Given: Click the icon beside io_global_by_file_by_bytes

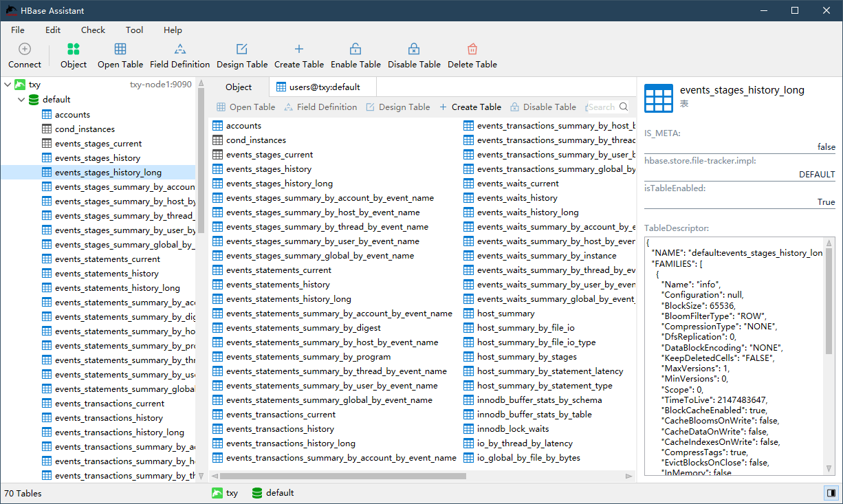Looking at the screenshot, I should (468, 458).
